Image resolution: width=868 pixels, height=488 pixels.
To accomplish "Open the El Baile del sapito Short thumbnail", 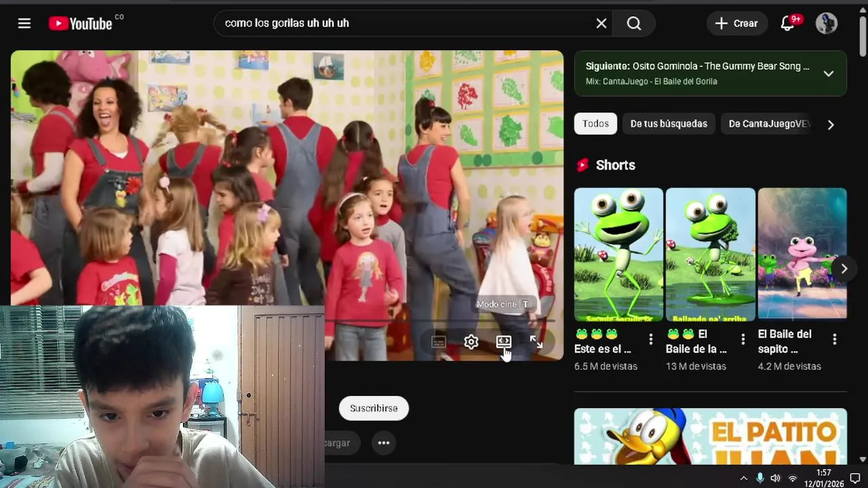I will pyautogui.click(x=802, y=254).
